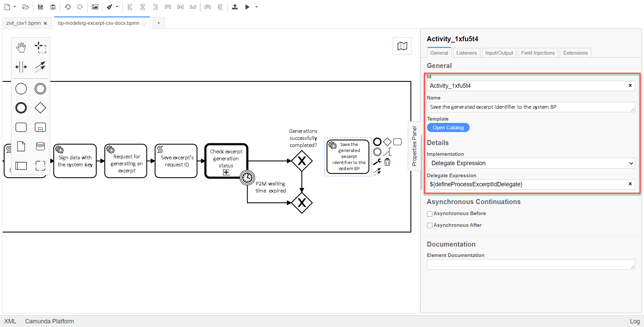Enable Asynchronous After checkbox
The height and width of the screenshot is (327, 644).
(430, 225)
